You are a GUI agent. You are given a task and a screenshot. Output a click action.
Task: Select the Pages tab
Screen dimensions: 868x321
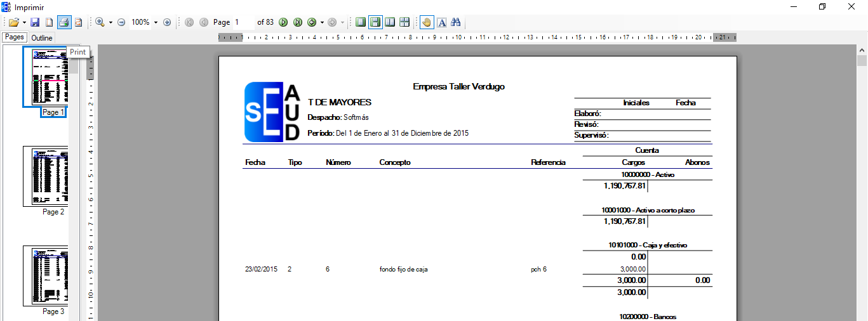click(x=14, y=37)
